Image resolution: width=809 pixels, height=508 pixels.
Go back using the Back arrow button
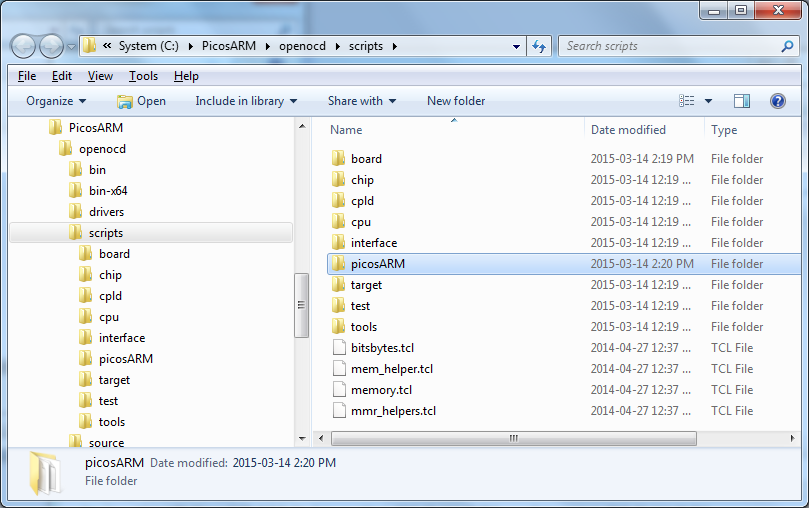(23, 46)
